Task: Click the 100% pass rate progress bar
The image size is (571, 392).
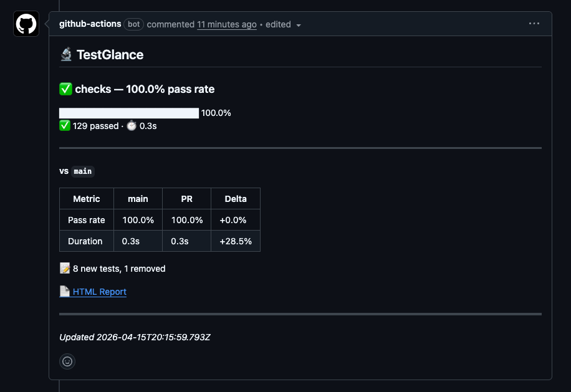Action: 129,113
